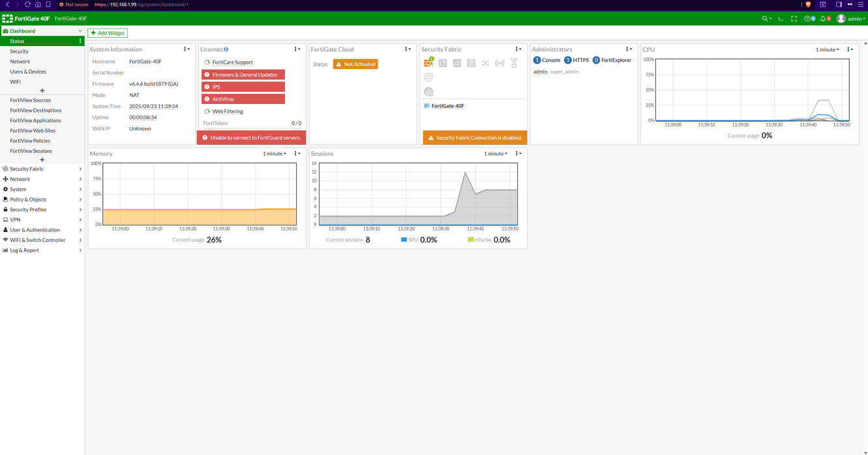Select the Security dashboard
Image resolution: width=868 pixels, height=455 pixels.
42,51
